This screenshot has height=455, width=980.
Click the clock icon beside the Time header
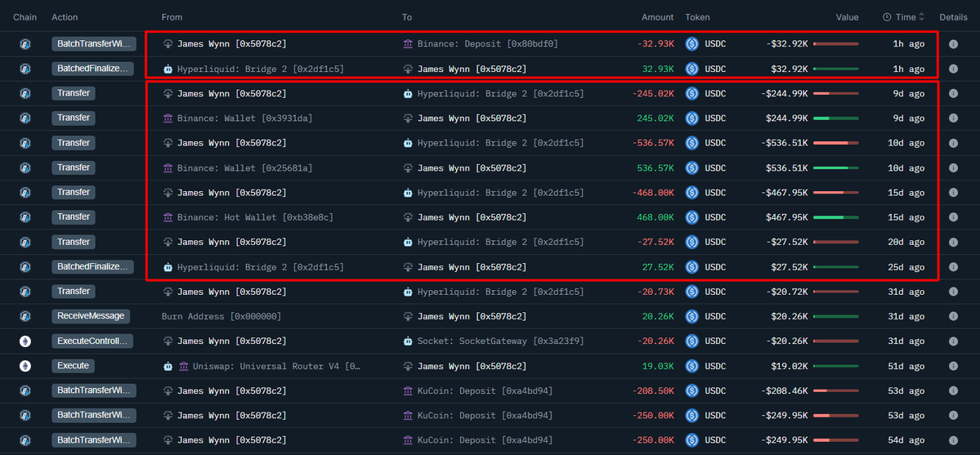pos(887,17)
